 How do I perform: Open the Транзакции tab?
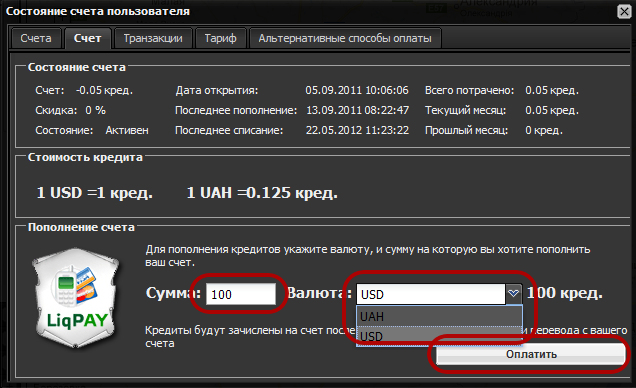click(153, 39)
